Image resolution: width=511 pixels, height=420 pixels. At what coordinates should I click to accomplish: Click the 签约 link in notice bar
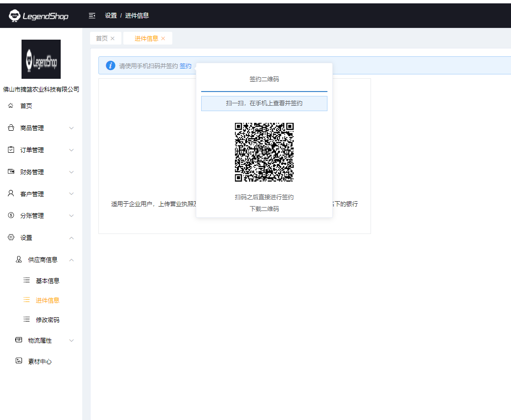click(186, 66)
